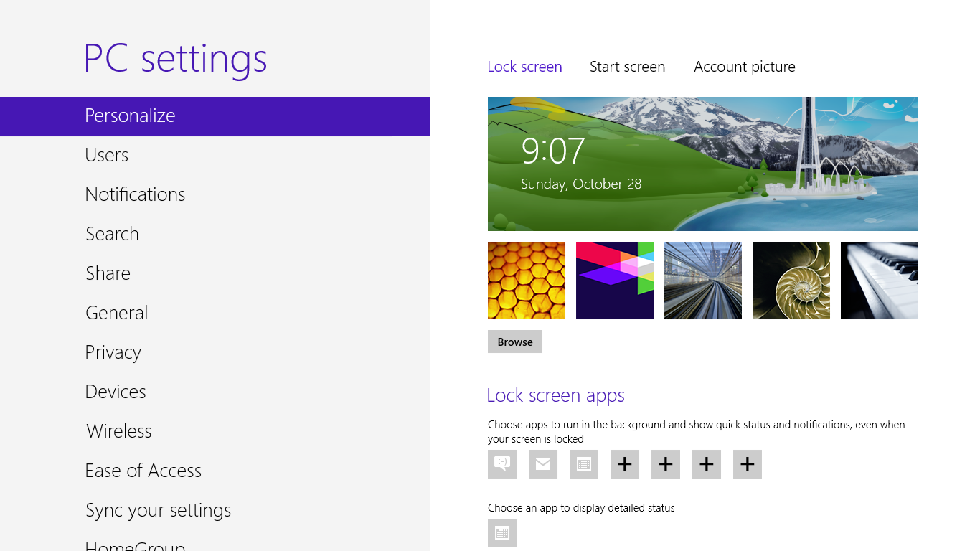This screenshot has height=551, width=980.
Task: Go to Devices settings
Action: (215, 392)
